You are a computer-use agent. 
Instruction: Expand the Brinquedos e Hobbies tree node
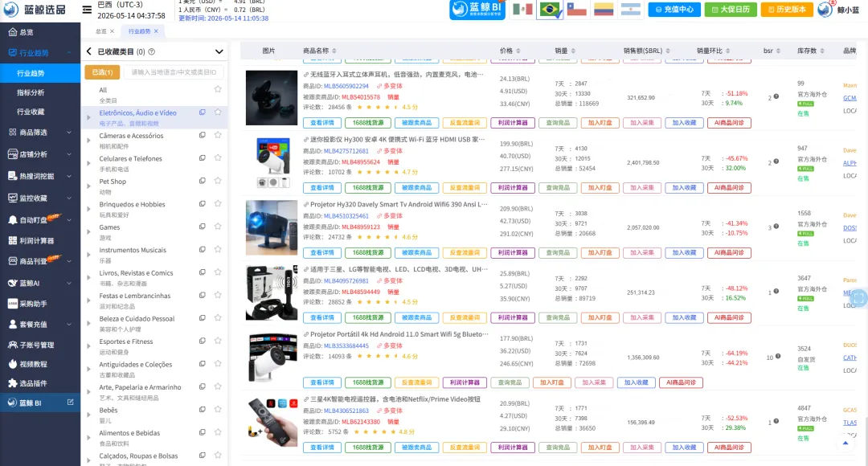pos(88,209)
